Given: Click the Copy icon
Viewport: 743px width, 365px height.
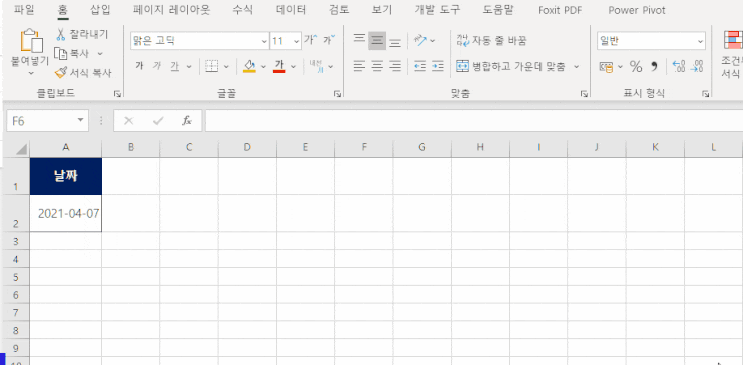Looking at the screenshot, I should click(61, 54).
